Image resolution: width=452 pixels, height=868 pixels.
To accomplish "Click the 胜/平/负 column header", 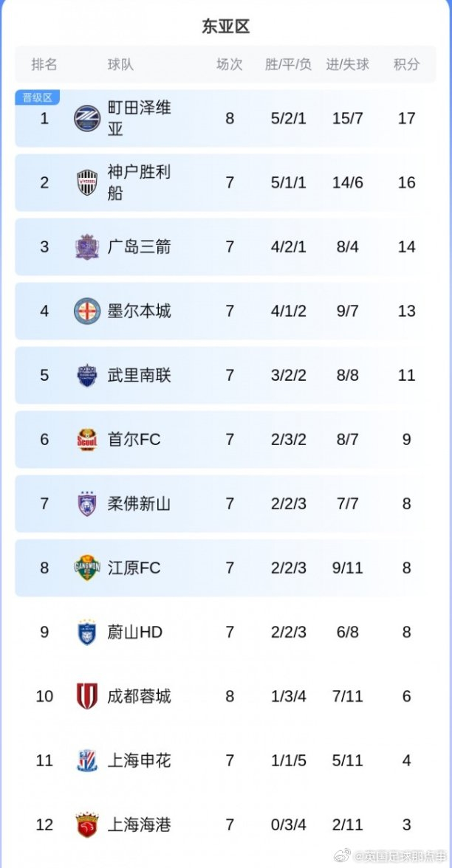I will [x=288, y=64].
